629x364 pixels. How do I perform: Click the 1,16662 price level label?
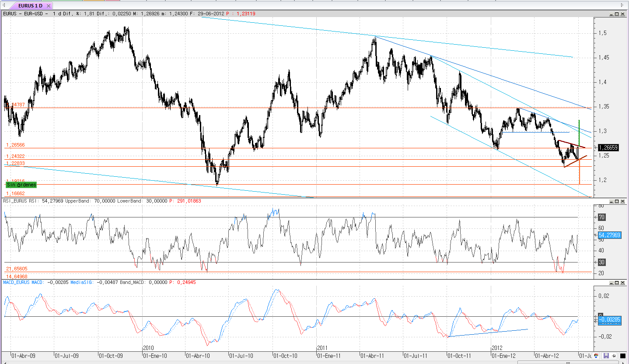[15, 193]
